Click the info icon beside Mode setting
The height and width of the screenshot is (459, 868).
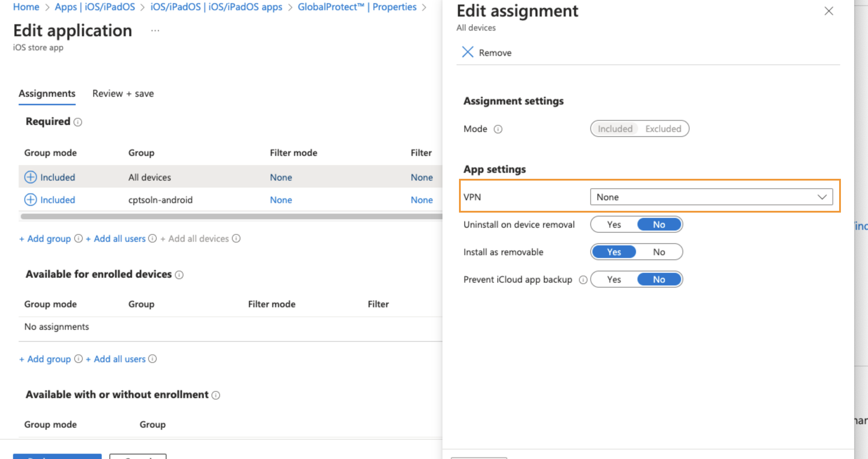pos(498,129)
